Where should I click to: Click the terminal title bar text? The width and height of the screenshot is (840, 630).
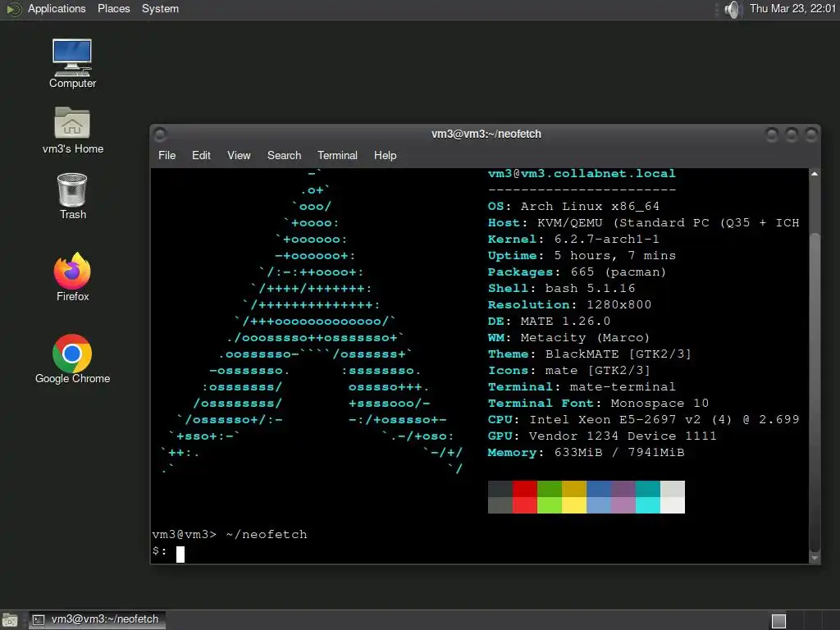[x=486, y=134]
